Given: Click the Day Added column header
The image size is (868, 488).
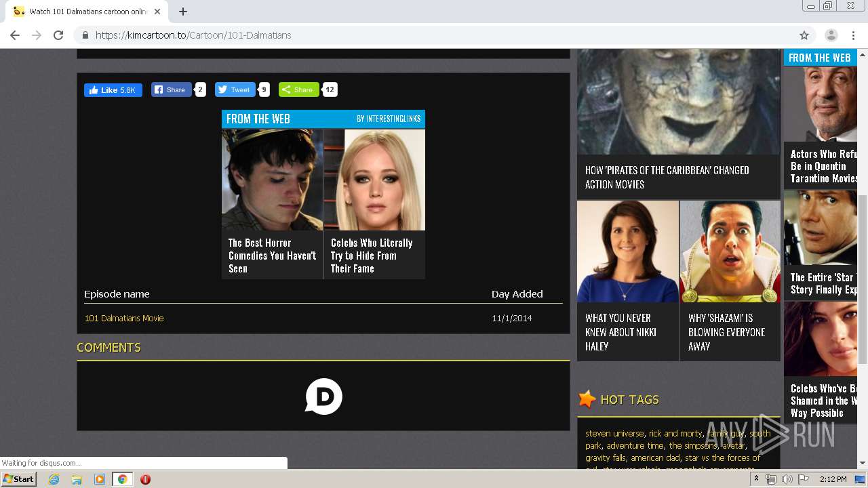Looking at the screenshot, I should [517, 294].
